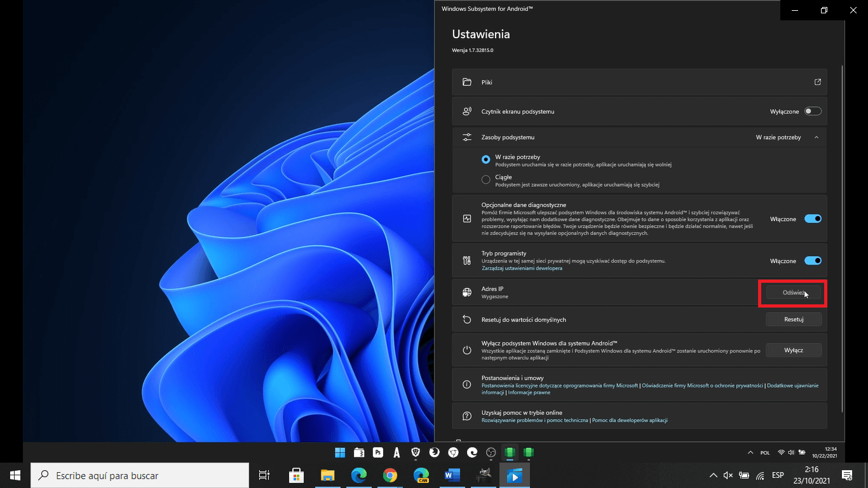868x488 pixels.
Task: Select the Ciągłe radio option
Action: (x=486, y=179)
